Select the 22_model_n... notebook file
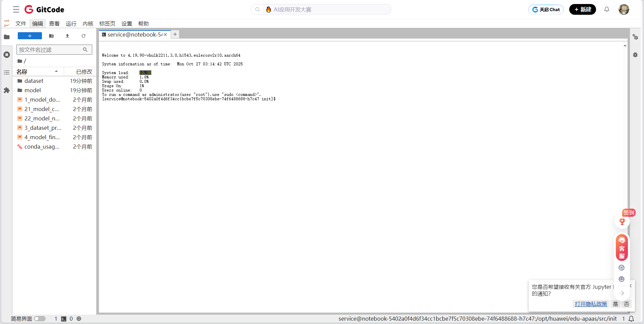Screen dimensions: 644x324 pyautogui.click(x=55, y=118)
